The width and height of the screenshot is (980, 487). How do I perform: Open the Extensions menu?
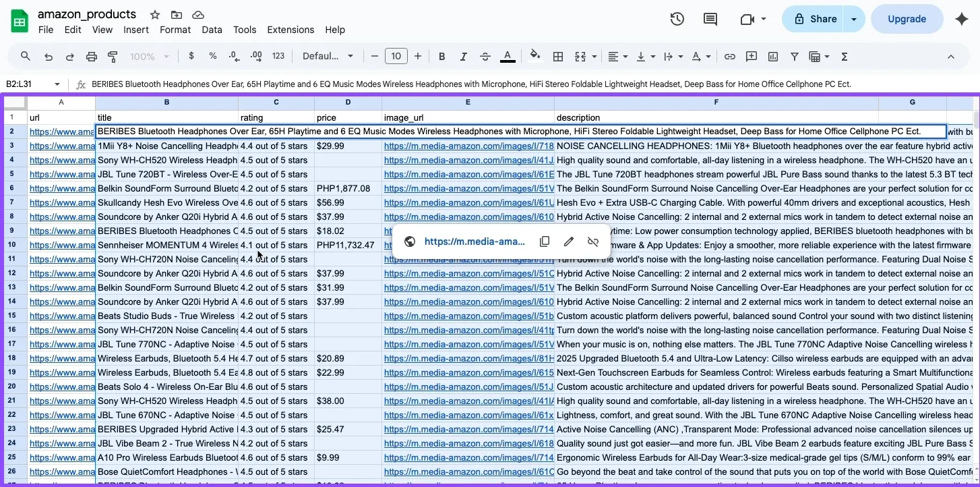coord(290,30)
